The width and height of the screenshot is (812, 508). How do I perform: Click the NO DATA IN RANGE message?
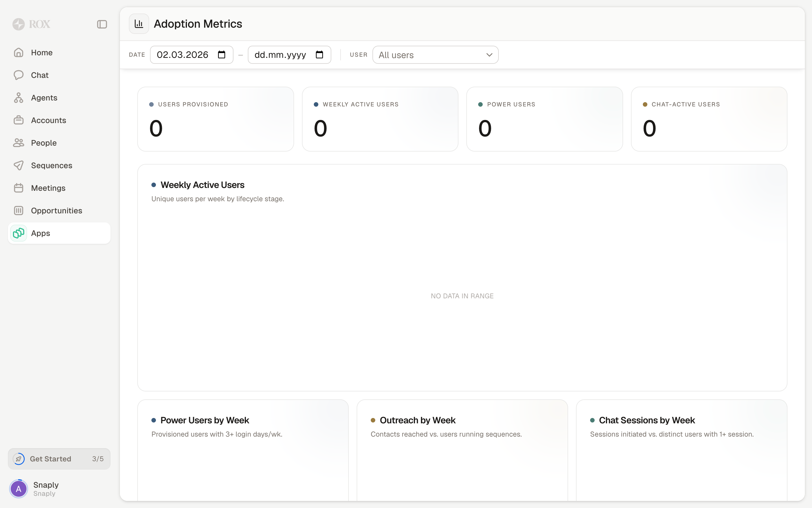point(462,296)
